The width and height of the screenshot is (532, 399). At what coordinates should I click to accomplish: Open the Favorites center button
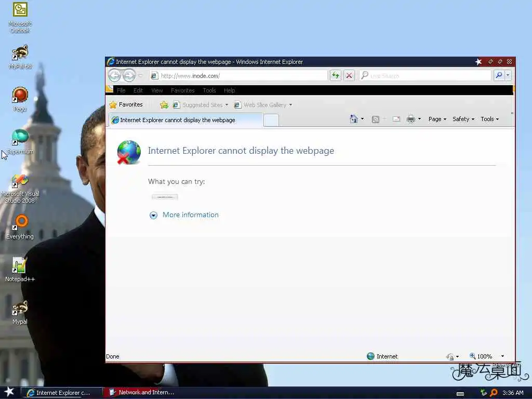tap(126, 104)
